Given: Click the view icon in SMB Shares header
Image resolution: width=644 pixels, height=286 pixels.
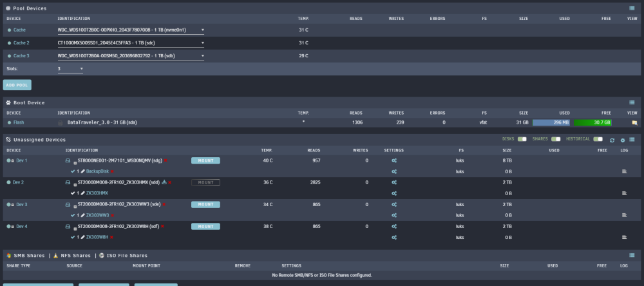Looking at the screenshot, I should tap(632, 256).
